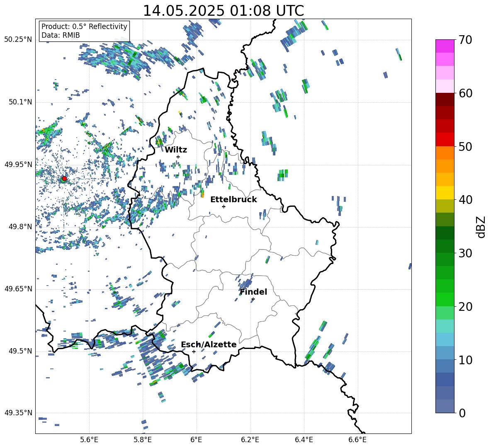Click the 49.35°N latitude label
491x448 pixels.
click(18, 413)
